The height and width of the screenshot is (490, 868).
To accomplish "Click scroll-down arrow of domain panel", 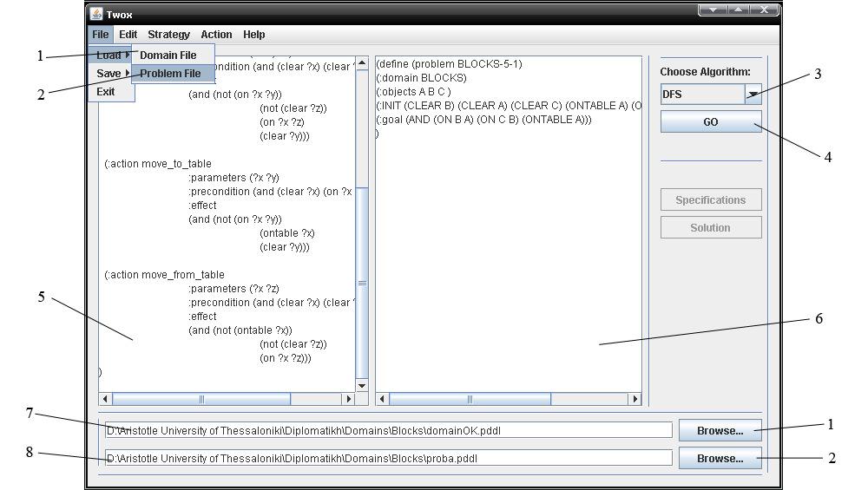I will point(362,386).
